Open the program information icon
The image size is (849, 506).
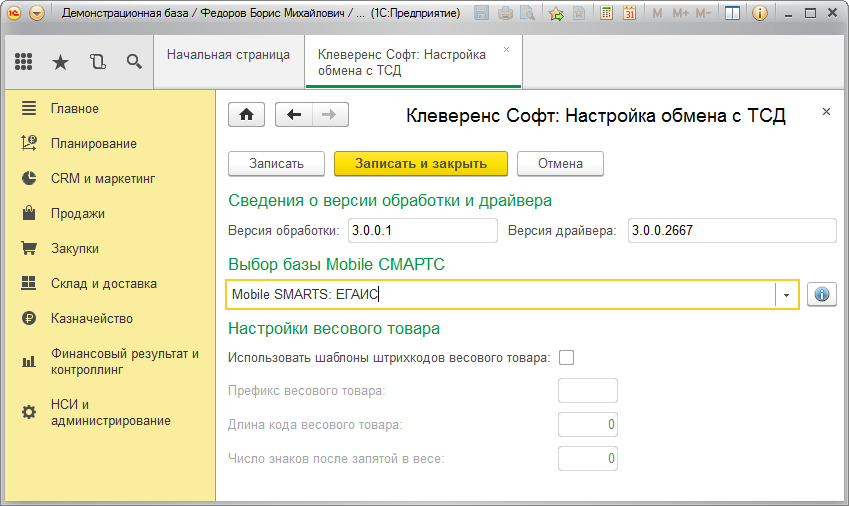pyautogui.click(x=760, y=13)
